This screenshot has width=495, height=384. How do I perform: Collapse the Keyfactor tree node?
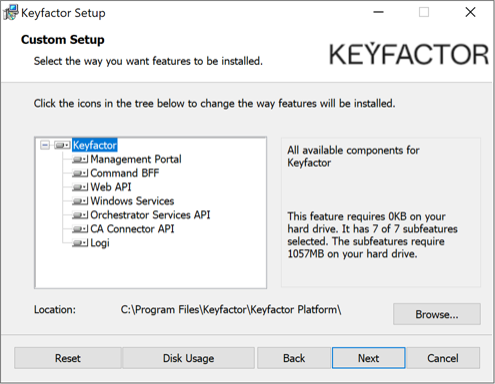45,145
